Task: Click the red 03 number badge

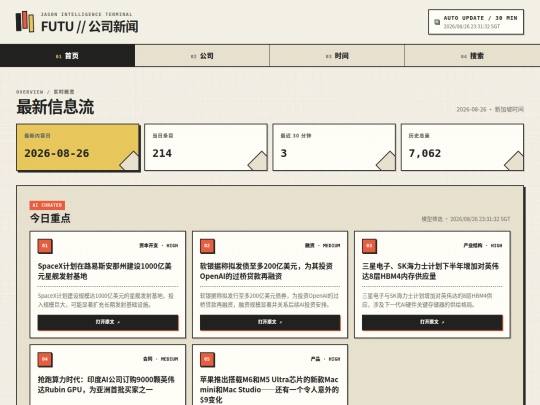Action: (x=369, y=246)
